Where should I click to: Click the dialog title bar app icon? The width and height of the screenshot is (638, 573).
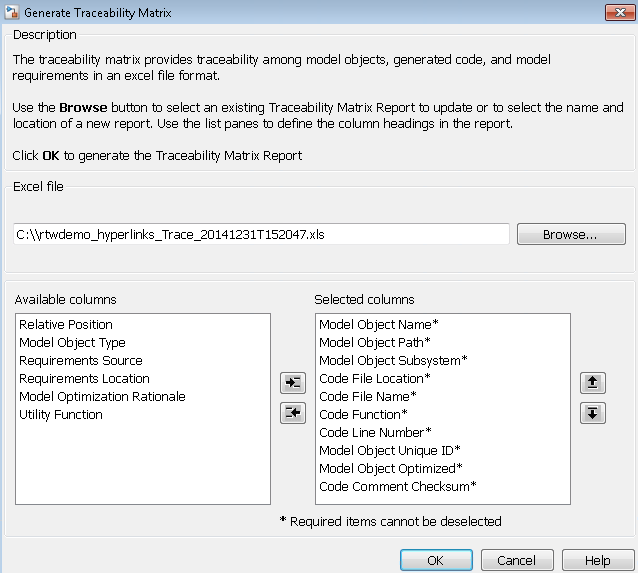(x=11, y=12)
